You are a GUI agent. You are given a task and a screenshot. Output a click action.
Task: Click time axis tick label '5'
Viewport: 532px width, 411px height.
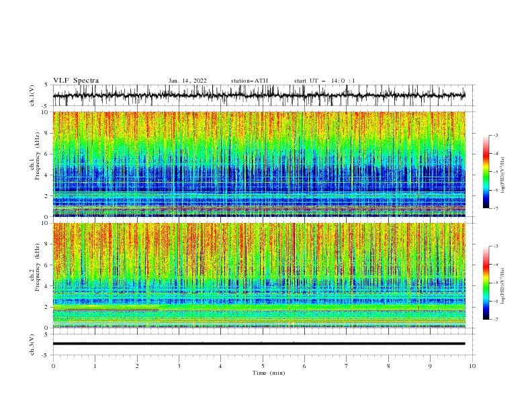(263, 366)
